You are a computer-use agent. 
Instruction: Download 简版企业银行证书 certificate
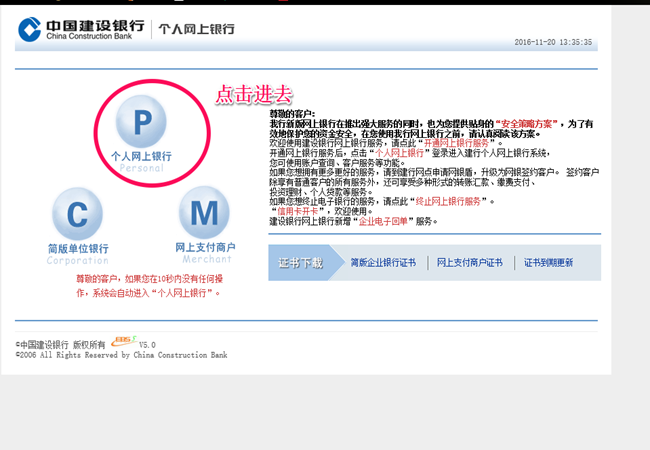(x=383, y=263)
